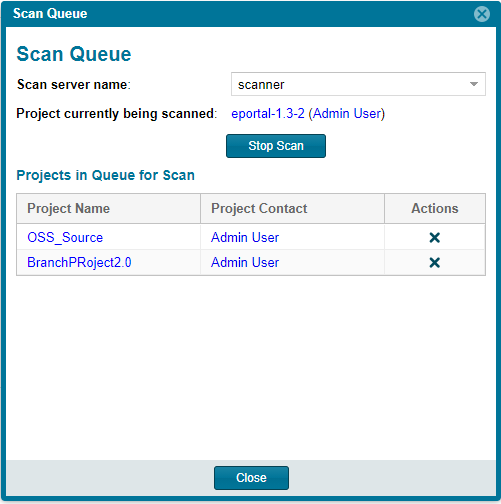The image size is (501, 504).
Task: Click the Scan server name label
Action: pos(74,84)
